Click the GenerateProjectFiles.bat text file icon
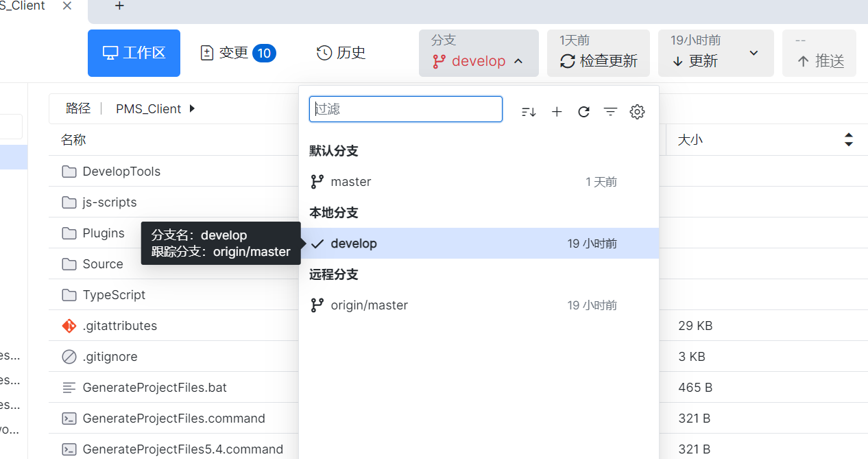868x459 pixels. point(69,388)
